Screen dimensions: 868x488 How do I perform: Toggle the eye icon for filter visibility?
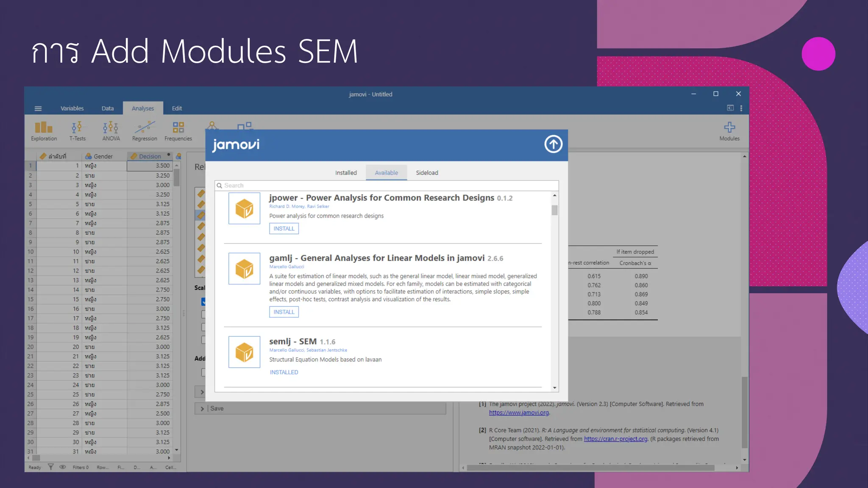(62, 467)
